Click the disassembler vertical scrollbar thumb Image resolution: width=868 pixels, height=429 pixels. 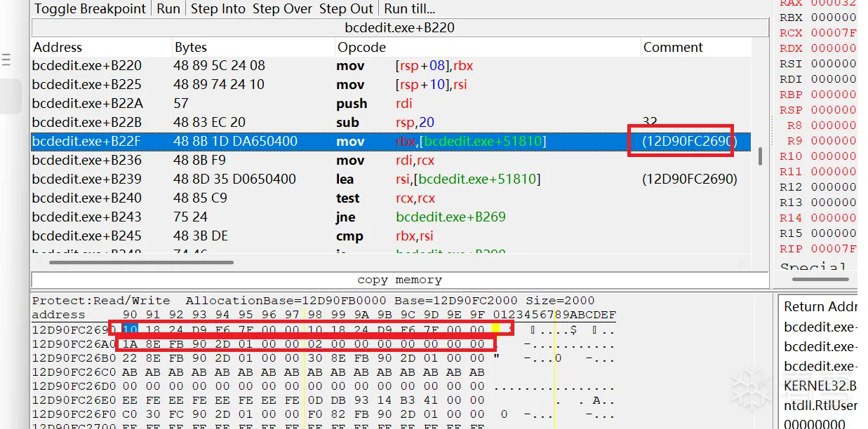tap(760, 156)
